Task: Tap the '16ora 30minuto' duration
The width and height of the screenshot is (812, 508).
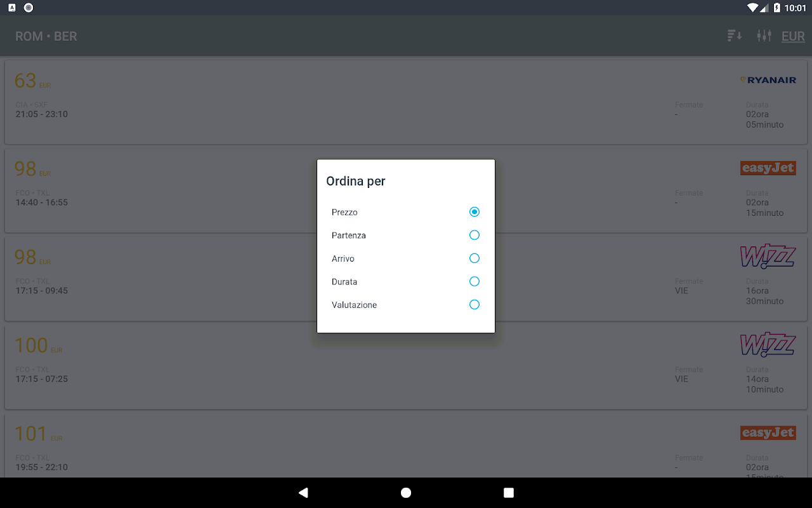Action: point(764,296)
